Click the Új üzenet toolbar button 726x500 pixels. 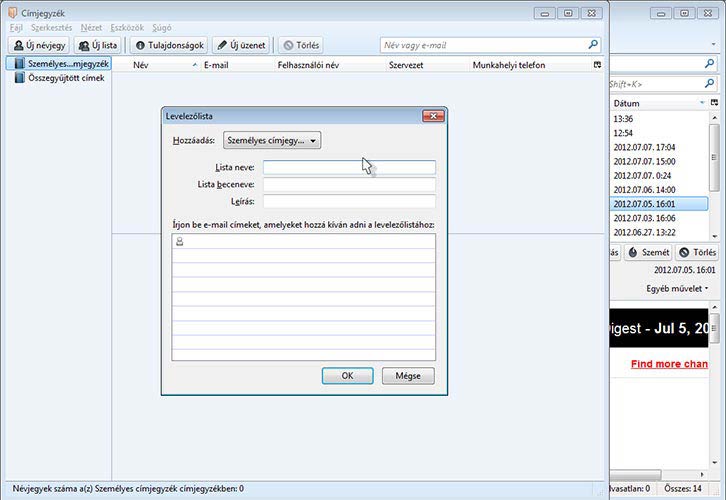tap(240, 45)
